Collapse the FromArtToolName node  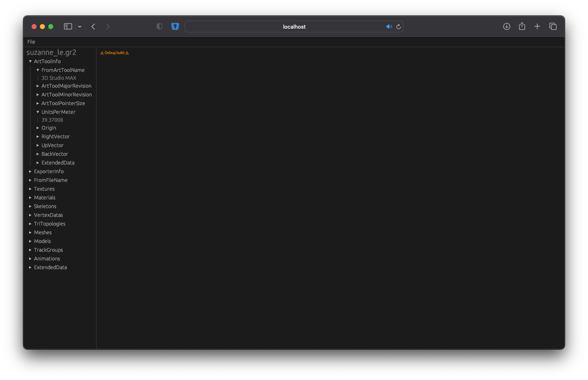38,70
